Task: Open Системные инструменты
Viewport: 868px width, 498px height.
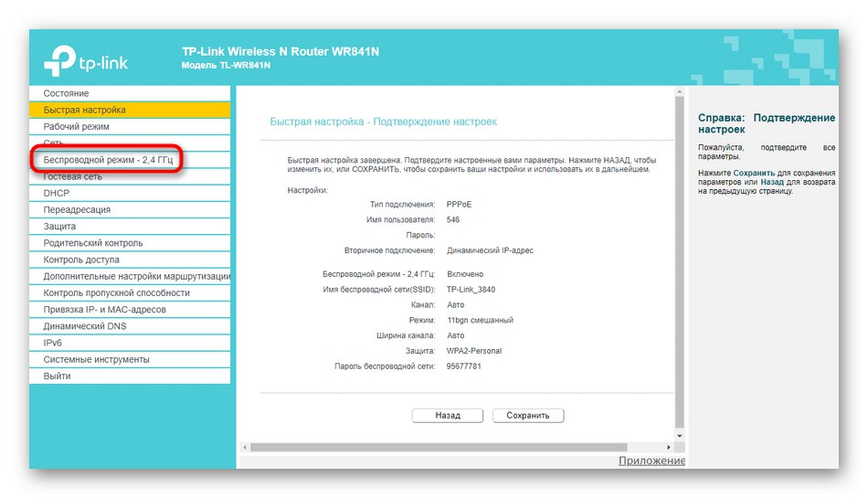Action: point(130,359)
